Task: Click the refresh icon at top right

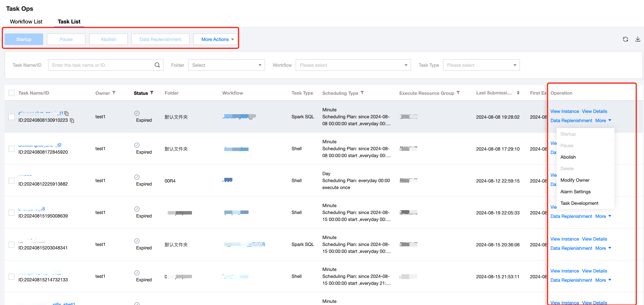Action: coord(625,39)
